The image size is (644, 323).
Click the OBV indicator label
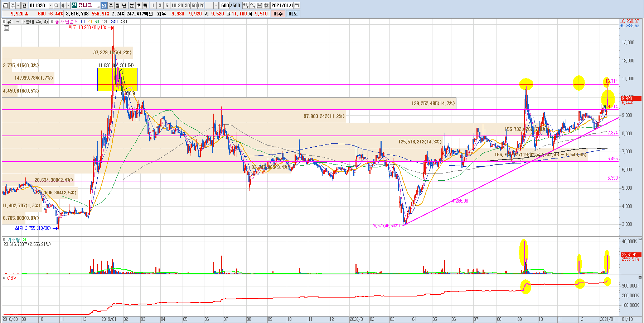tap(11, 278)
